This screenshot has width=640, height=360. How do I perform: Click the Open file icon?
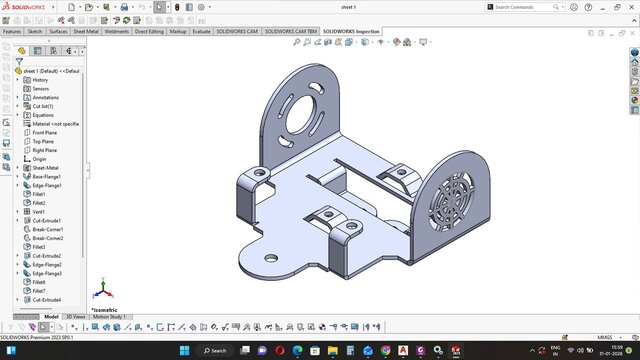tap(89, 7)
